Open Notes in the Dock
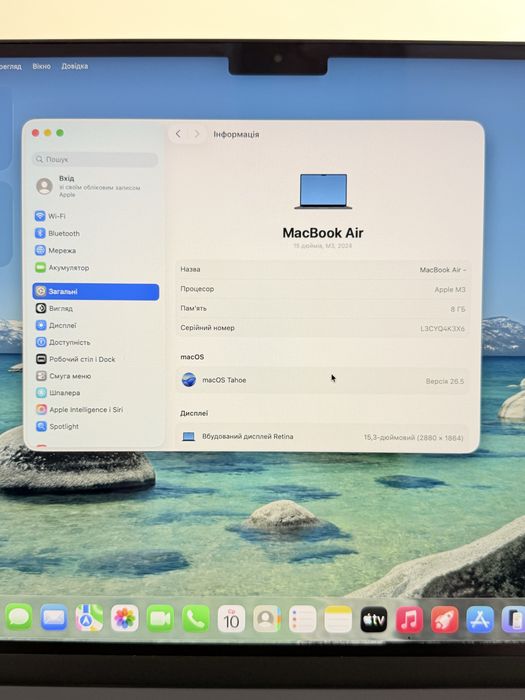 [x=338, y=620]
